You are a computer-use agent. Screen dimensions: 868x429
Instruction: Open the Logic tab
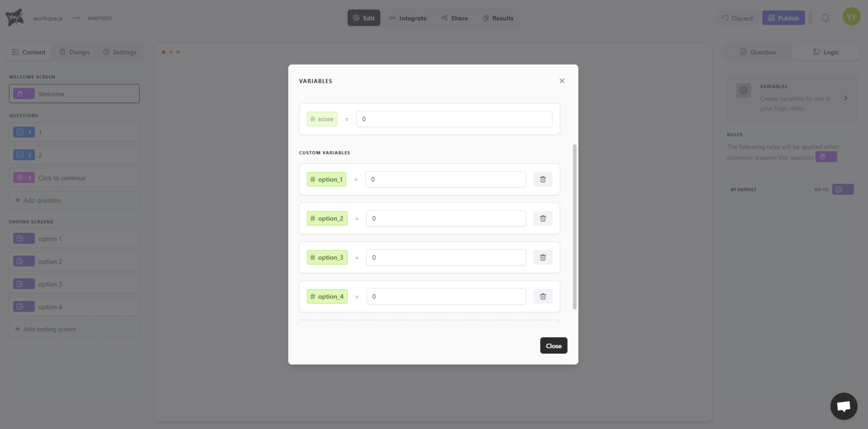pos(826,52)
